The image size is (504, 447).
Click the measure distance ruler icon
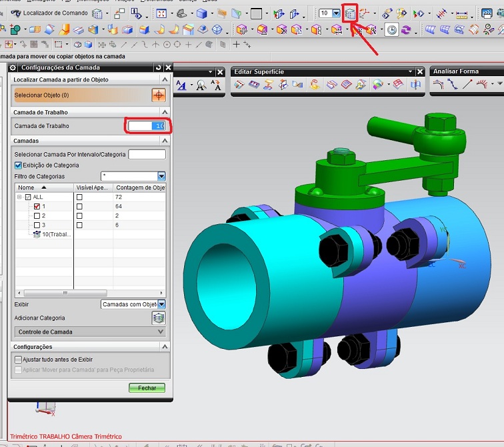[461, 14]
